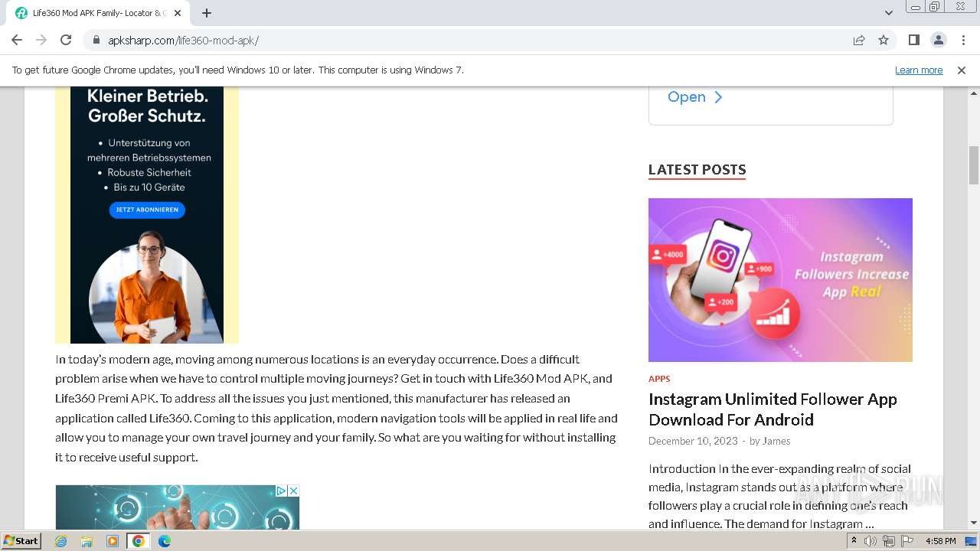Click the December 10, 2023 date
Viewport: 980px width, 551px height.
pyautogui.click(x=693, y=441)
